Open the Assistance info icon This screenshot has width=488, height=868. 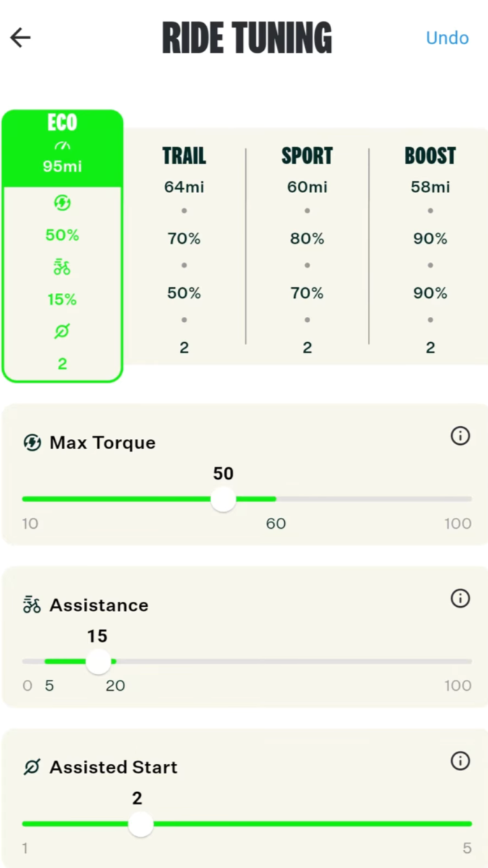coord(461,599)
